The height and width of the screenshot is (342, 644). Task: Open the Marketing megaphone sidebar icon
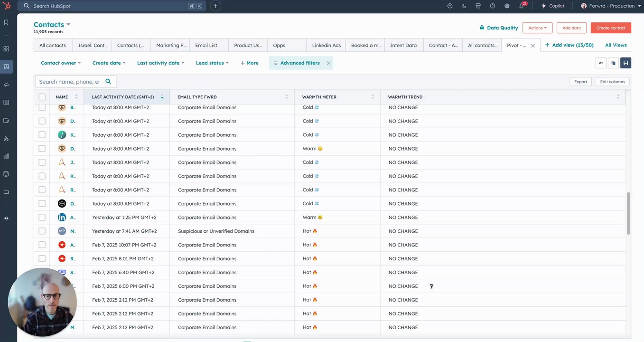pos(6,85)
